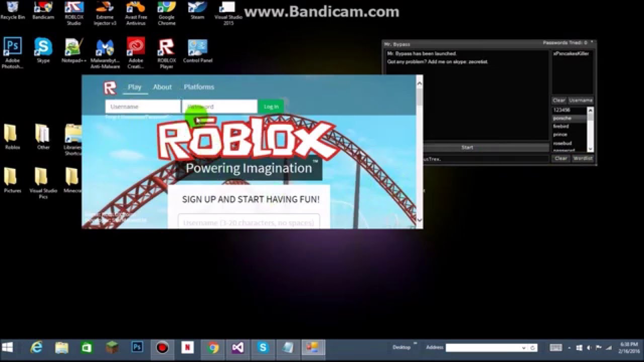644x362 pixels.
Task: Click the Google Chrome desktop shortcut
Action: pos(167,13)
